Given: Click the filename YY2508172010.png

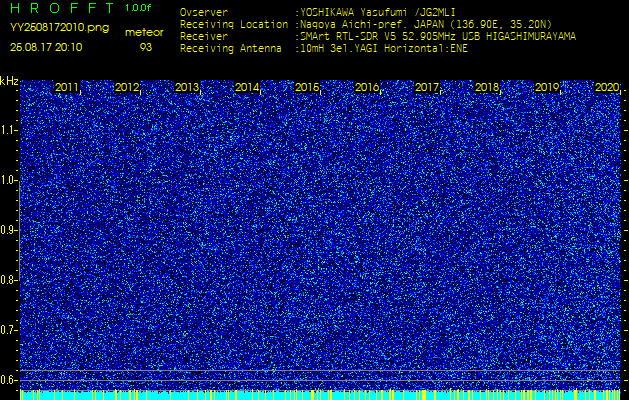Looking at the screenshot, I should (x=59, y=27).
